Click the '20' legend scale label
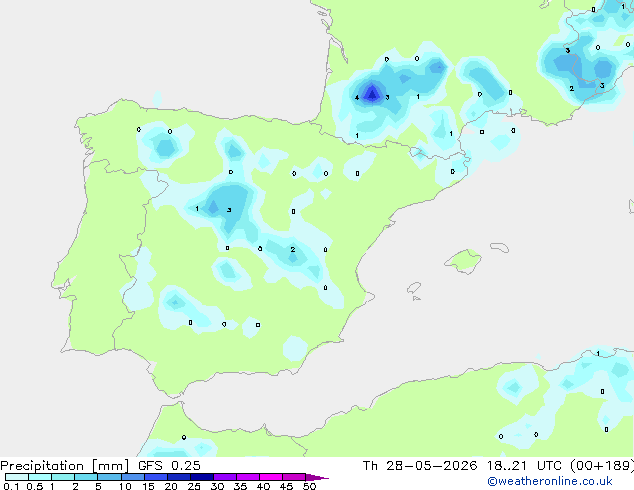Viewport: 634px width, 490px height. (171, 486)
